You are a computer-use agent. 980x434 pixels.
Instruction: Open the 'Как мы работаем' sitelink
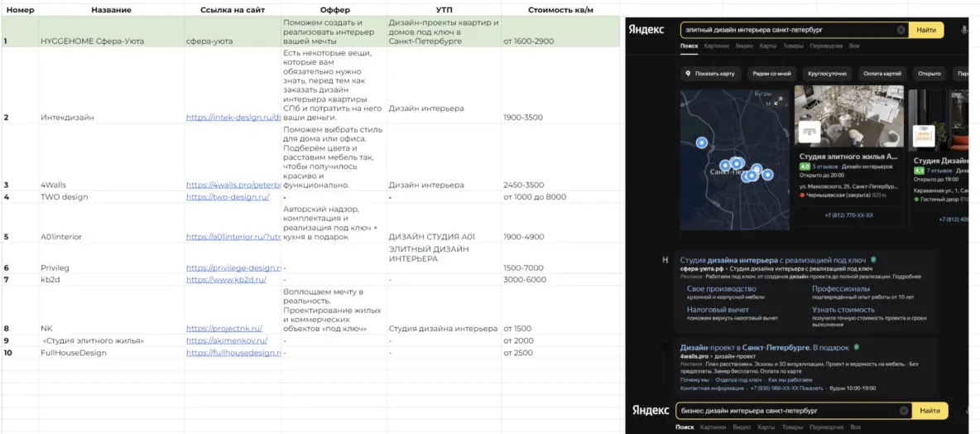pyautogui.click(x=790, y=379)
